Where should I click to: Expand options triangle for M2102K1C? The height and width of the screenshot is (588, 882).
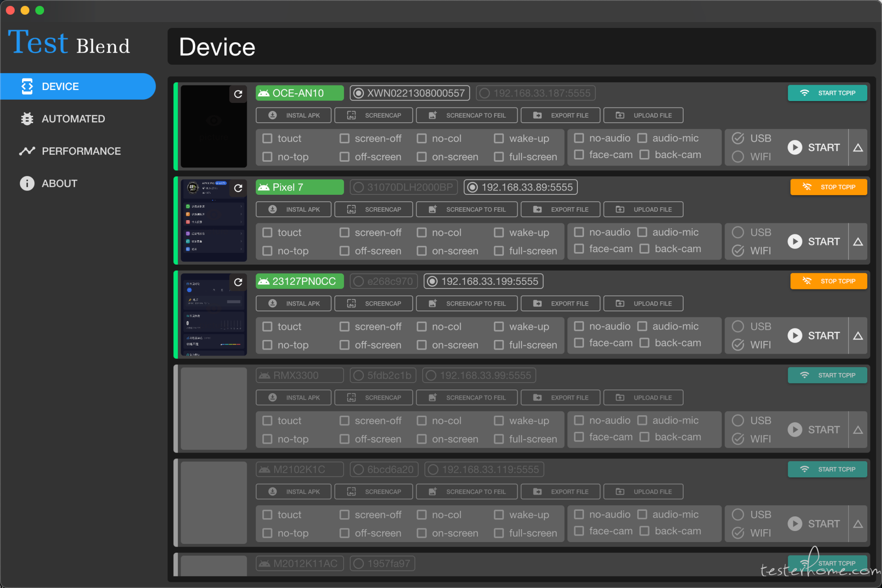tap(858, 524)
